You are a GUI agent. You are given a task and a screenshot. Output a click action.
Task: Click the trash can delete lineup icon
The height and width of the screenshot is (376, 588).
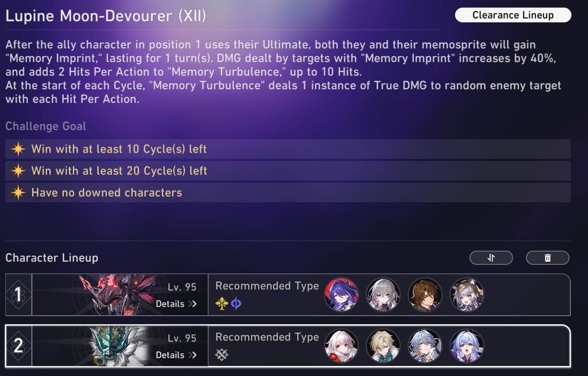click(x=547, y=258)
